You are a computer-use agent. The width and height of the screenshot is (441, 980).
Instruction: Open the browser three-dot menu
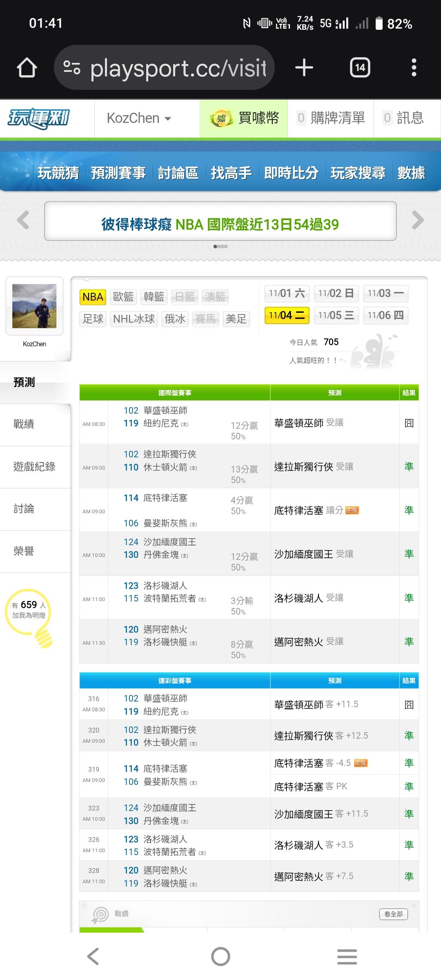click(414, 67)
